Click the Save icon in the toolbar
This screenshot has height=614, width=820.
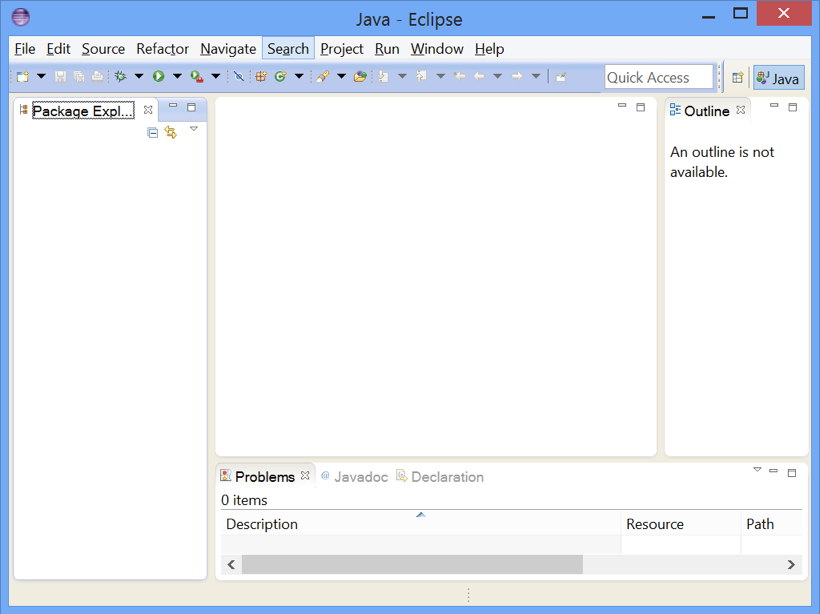[x=61, y=76]
